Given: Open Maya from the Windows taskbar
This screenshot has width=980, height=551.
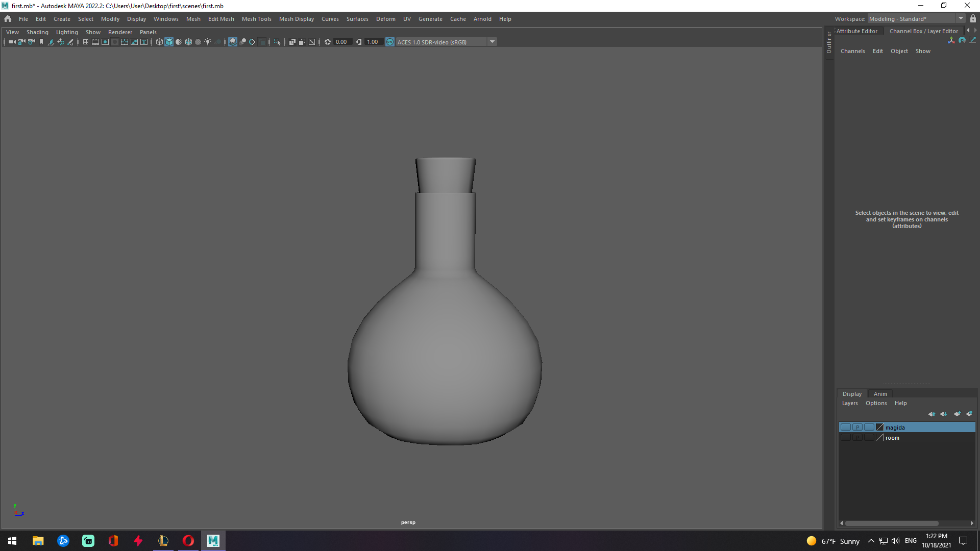Looking at the screenshot, I should pos(213,540).
